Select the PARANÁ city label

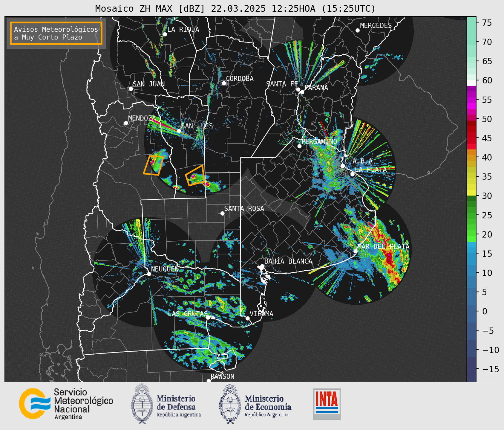(x=316, y=88)
